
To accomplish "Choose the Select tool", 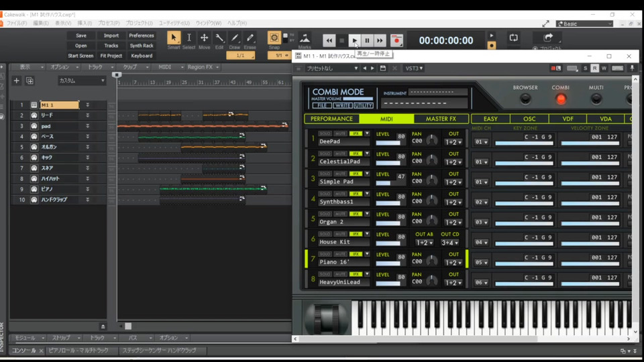I will [x=189, y=38].
